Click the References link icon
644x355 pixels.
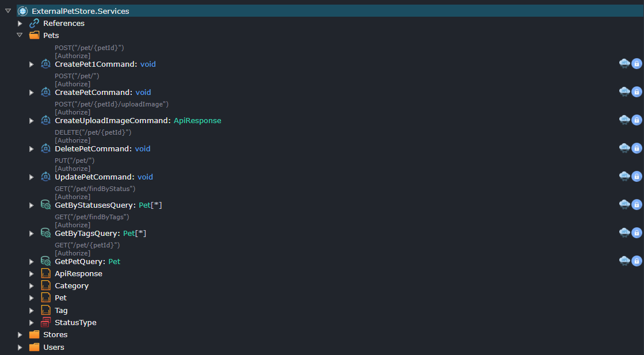click(x=34, y=24)
